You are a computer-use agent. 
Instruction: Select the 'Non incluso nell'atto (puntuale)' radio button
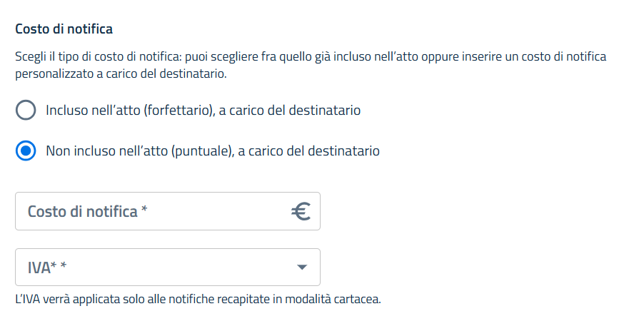[26, 151]
